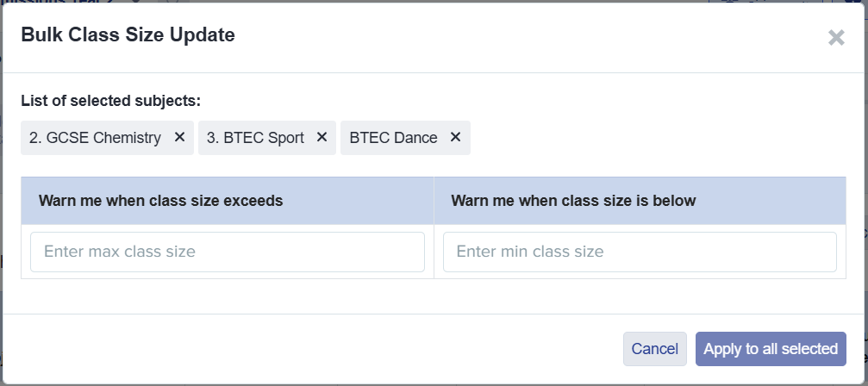Viewport: 868px width, 386px height.
Task: Click 'Warn me when class size exceeds' header
Action: coord(161,201)
